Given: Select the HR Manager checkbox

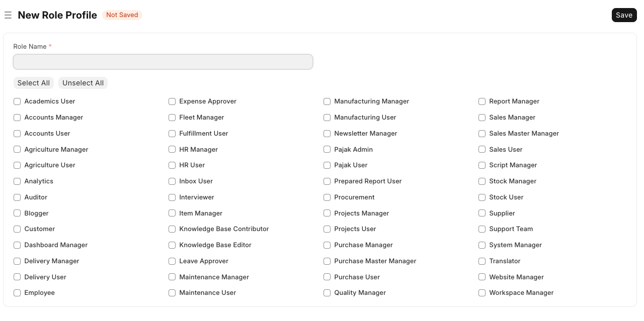Looking at the screenshot, I should tap(172, 150).
